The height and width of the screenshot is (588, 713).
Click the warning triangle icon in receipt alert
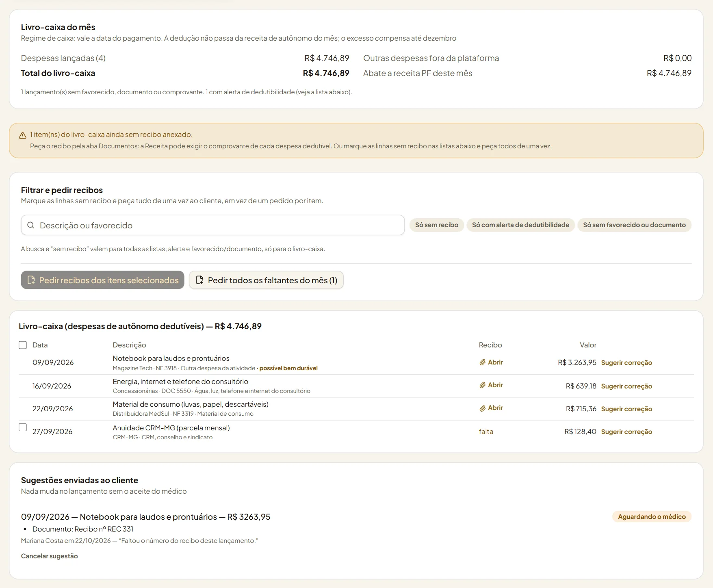[23, 135]
